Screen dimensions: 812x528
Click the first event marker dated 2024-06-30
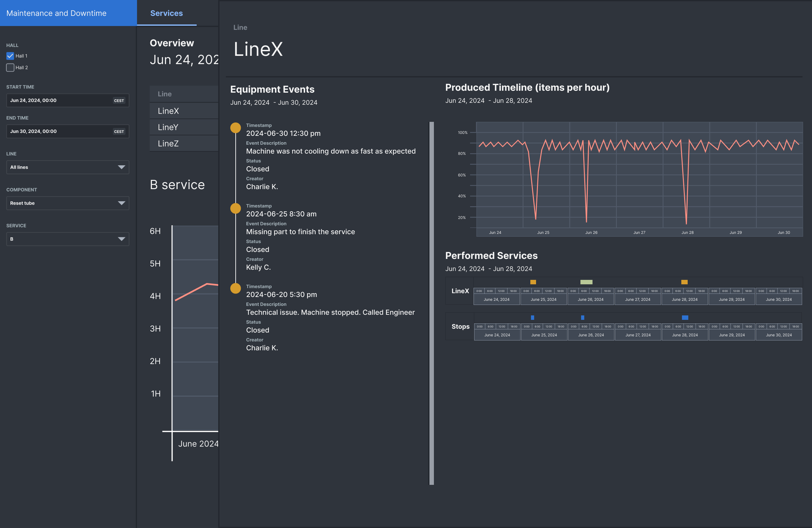[235, 128]
